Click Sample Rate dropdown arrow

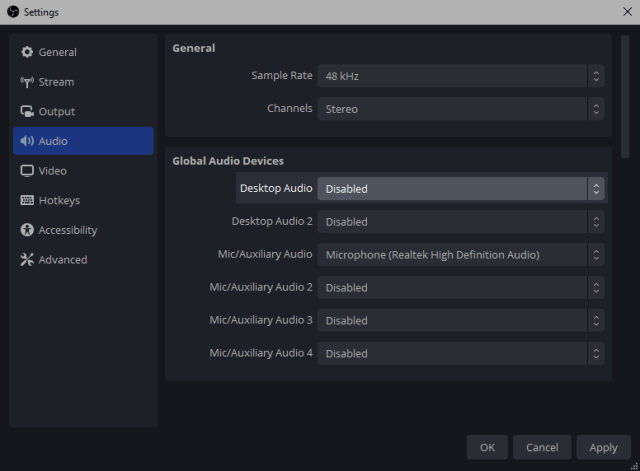click(596, 76)
